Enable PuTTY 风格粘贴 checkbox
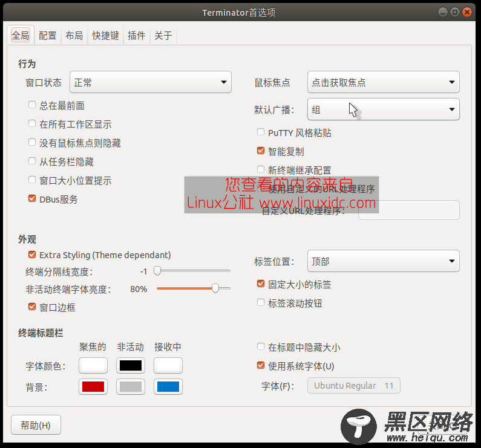The width and height of the screenshot is (481, 448). coord(260,132)
